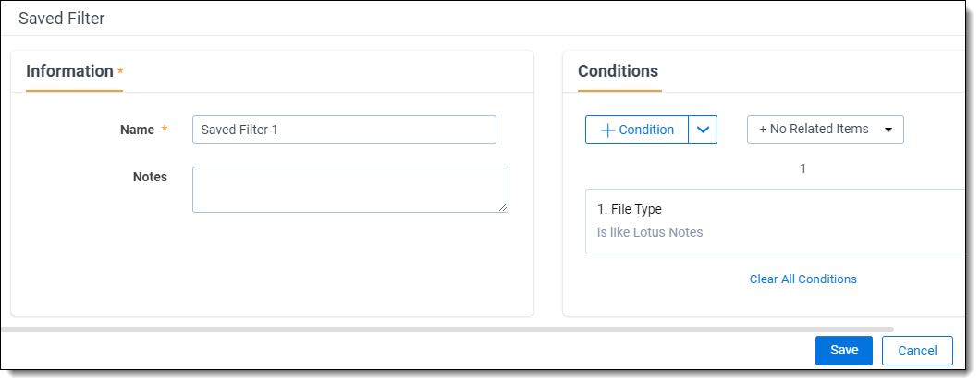Select the Information section heading
980x384 pixels.
(x=69, y=71)
